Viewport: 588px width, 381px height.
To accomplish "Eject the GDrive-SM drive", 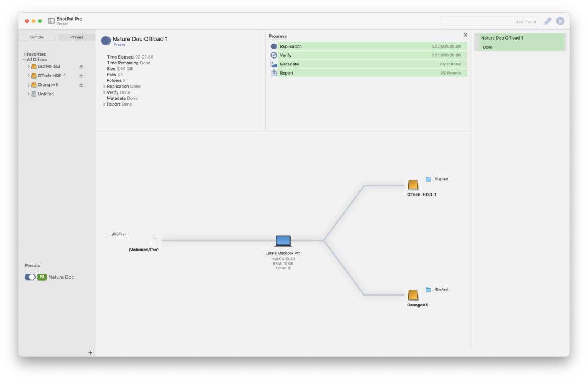I will click(81, 66).
